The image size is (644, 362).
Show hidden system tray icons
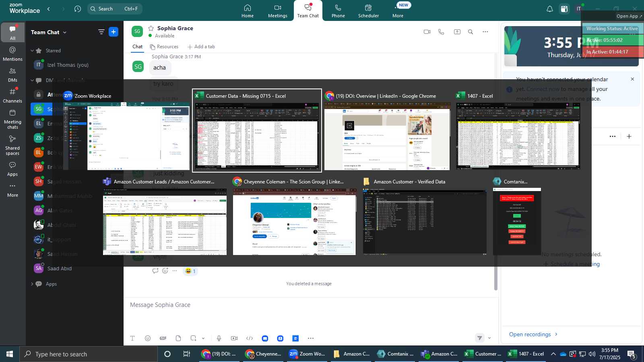(553, 354)
